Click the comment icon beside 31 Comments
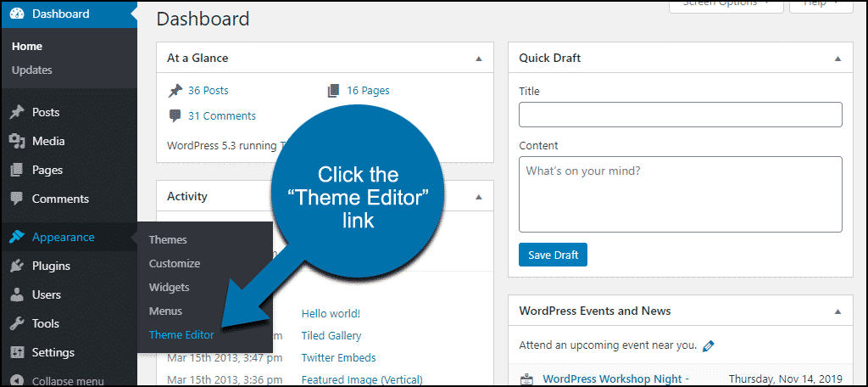Screen dimensions: 868x387 click(175, 116)
